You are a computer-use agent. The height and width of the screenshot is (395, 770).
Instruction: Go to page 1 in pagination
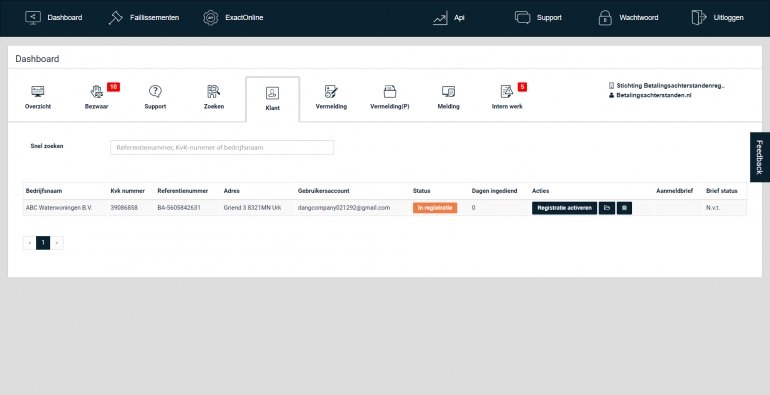click(43, 243)
